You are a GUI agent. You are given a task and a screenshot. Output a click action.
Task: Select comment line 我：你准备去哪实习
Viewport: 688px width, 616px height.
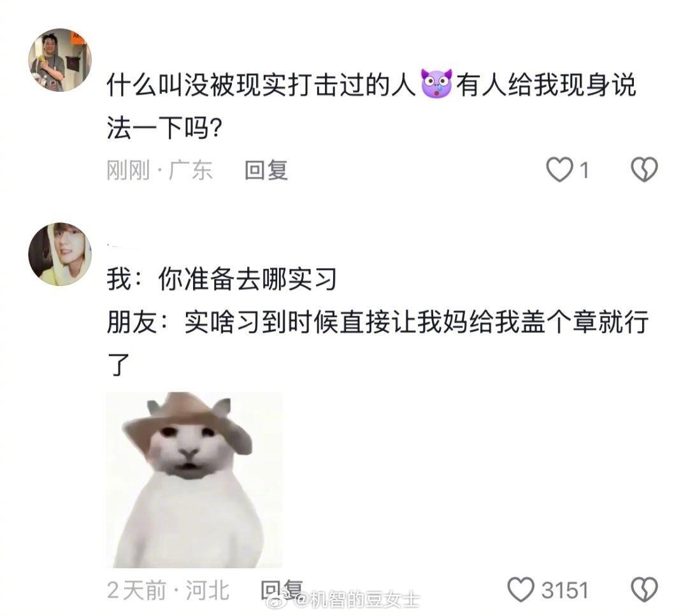(x=222, y=279)
